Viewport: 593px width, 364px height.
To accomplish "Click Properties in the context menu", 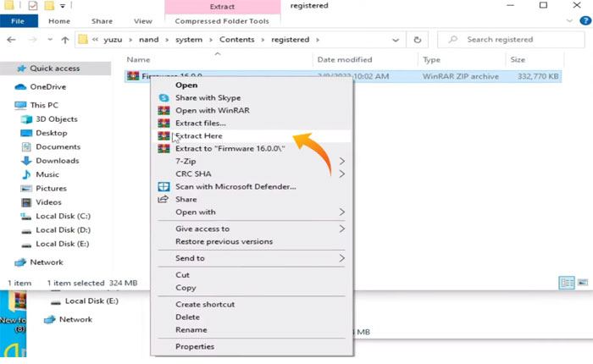I will [194, 346].
